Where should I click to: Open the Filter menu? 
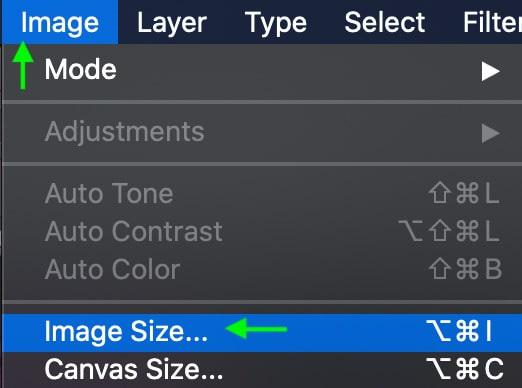pos(492,22)
